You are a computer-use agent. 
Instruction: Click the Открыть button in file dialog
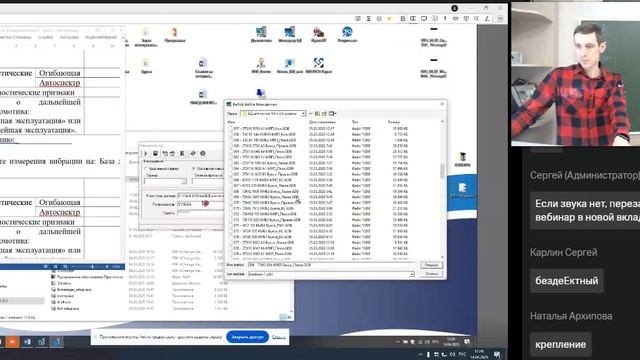[431, 265]
